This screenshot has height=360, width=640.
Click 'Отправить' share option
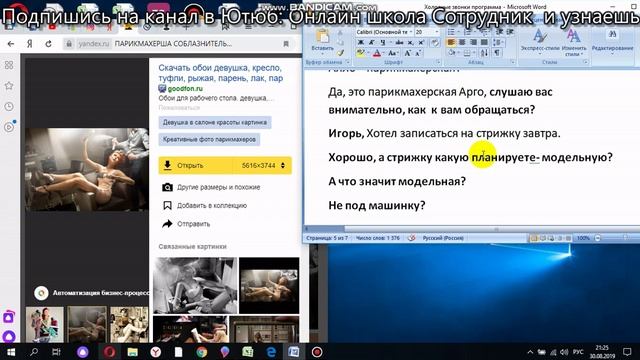186,224
